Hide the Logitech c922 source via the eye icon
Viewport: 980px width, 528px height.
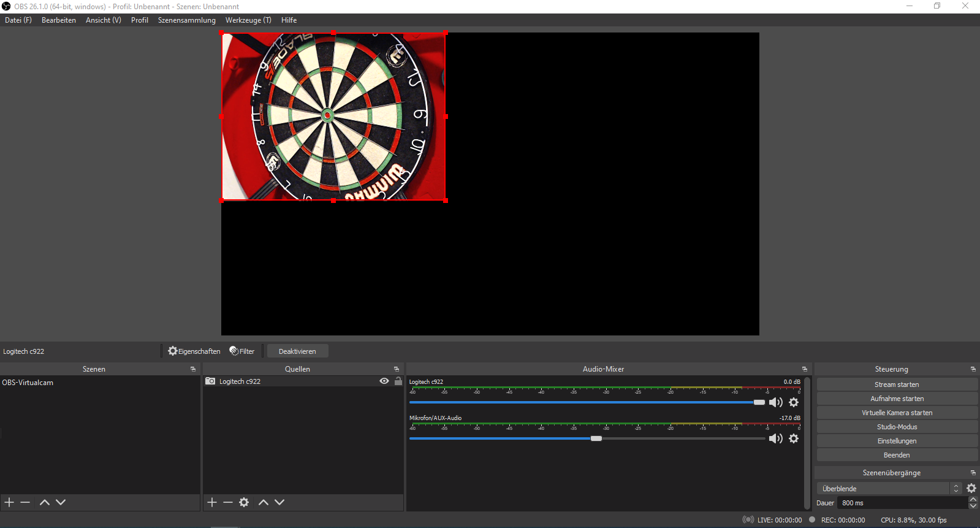click(384, 381)
